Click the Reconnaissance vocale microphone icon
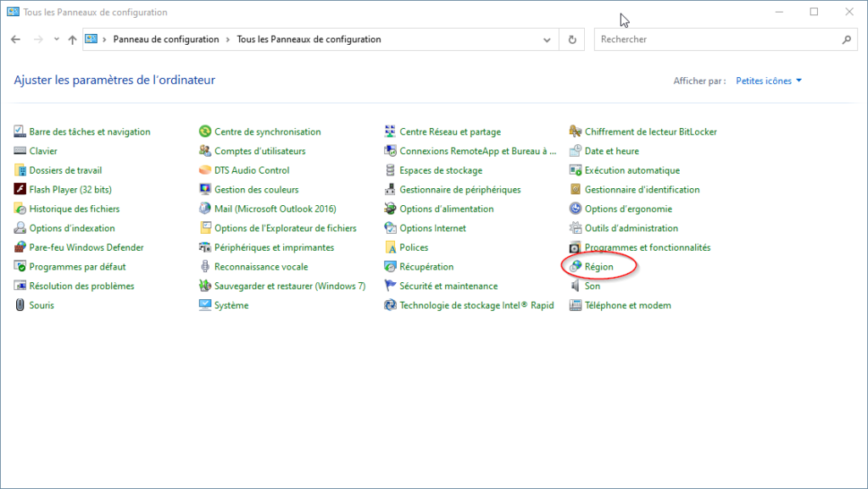 (205, 267)
